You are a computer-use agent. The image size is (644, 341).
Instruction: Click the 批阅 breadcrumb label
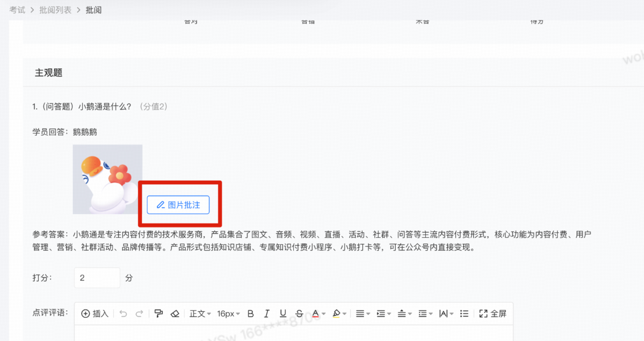pos(94,9)
